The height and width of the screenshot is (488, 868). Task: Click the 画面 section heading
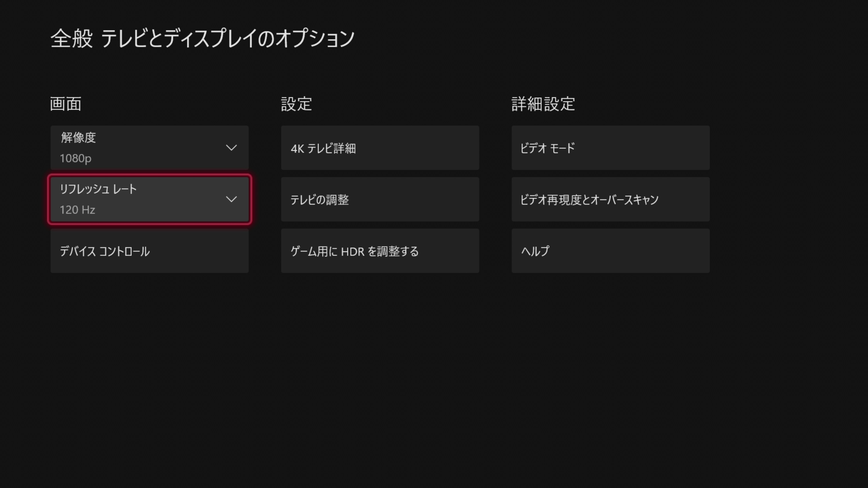(66, 104)
